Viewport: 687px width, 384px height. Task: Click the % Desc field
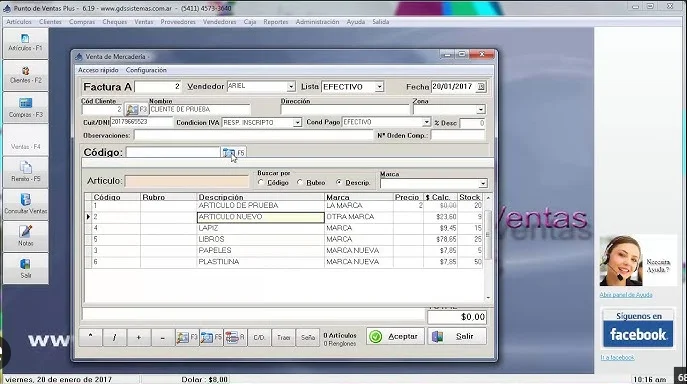472,123
